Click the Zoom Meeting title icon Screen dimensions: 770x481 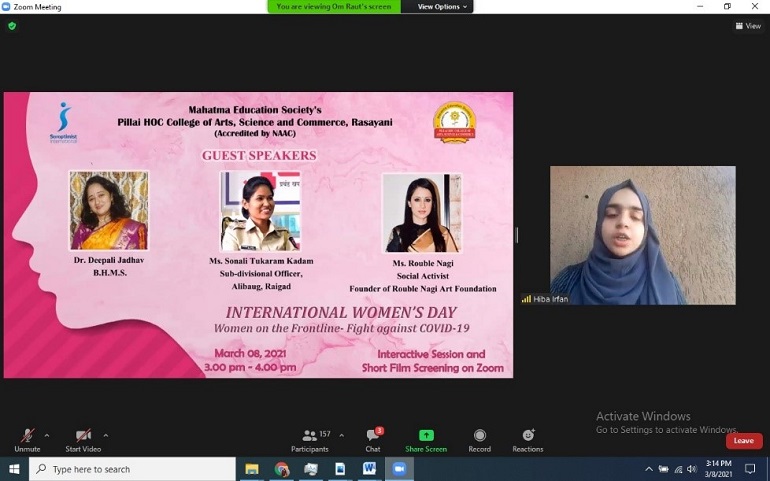(x=6, y=7)
